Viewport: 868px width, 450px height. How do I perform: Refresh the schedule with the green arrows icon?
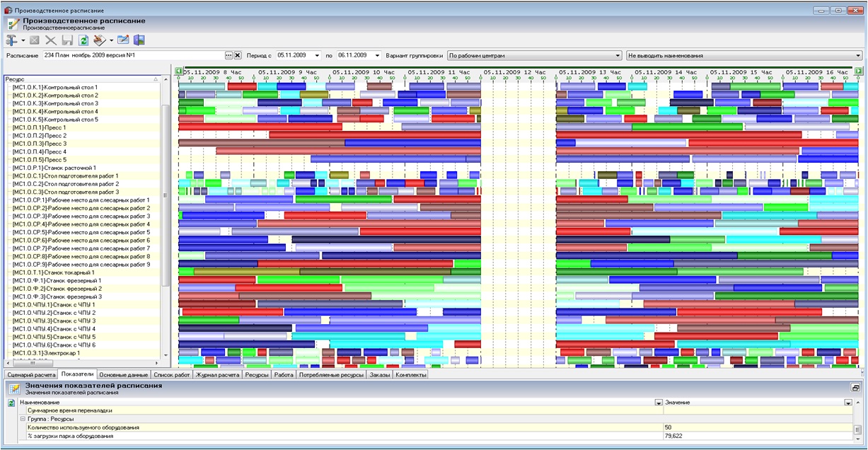pyautogui.click(x=83, y=40)
